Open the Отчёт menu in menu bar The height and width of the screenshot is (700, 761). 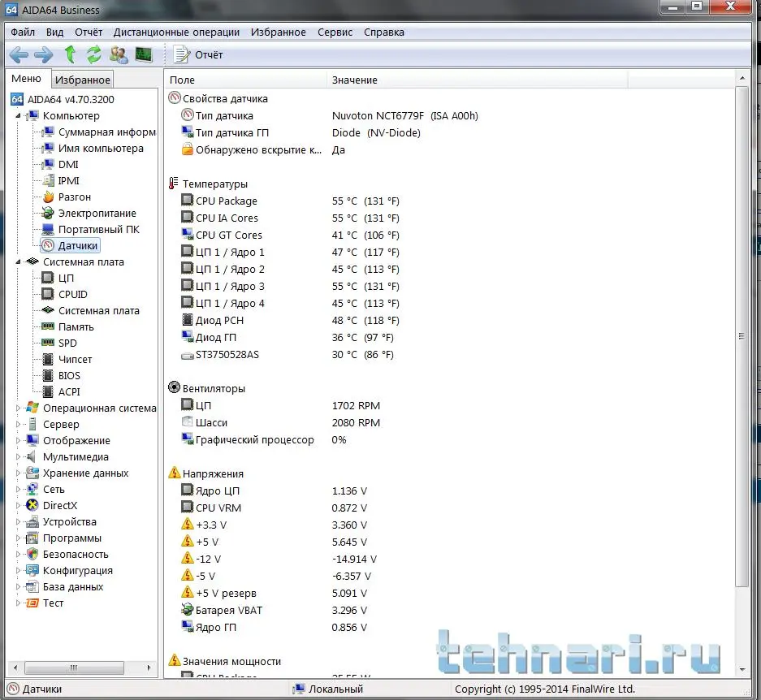89,32
